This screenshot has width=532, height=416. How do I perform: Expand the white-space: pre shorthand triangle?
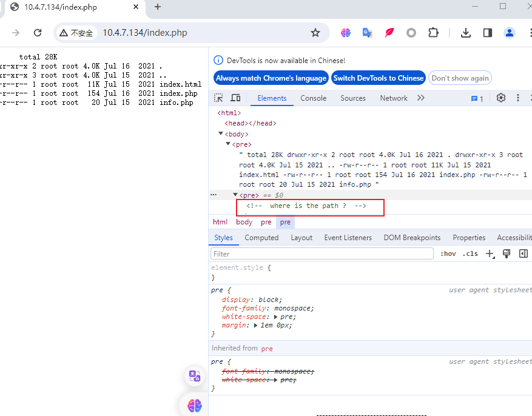[x=275, y=317]
